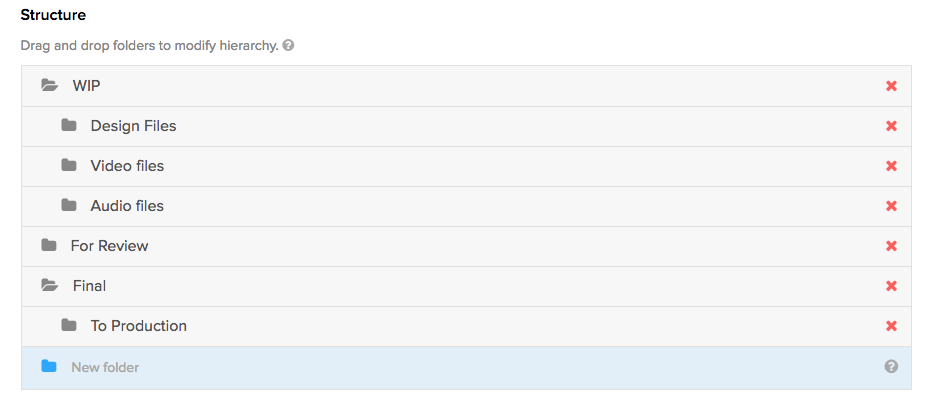
Task: Remove the Design Files folder
Action: [x=891, y=126]
